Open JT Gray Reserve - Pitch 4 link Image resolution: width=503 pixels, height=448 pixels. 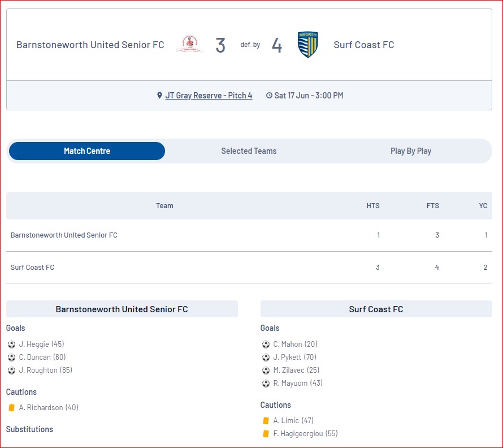pyautogui.click(x=209, y=96)
